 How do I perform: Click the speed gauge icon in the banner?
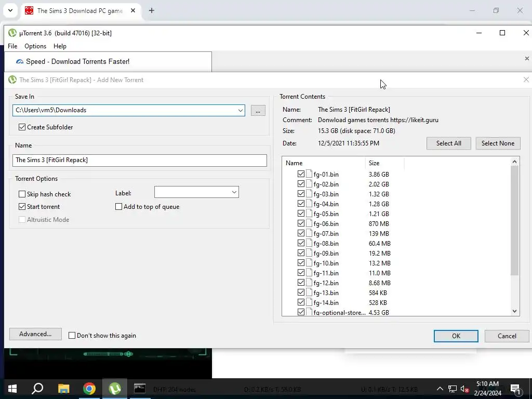[x=20, y=61]
